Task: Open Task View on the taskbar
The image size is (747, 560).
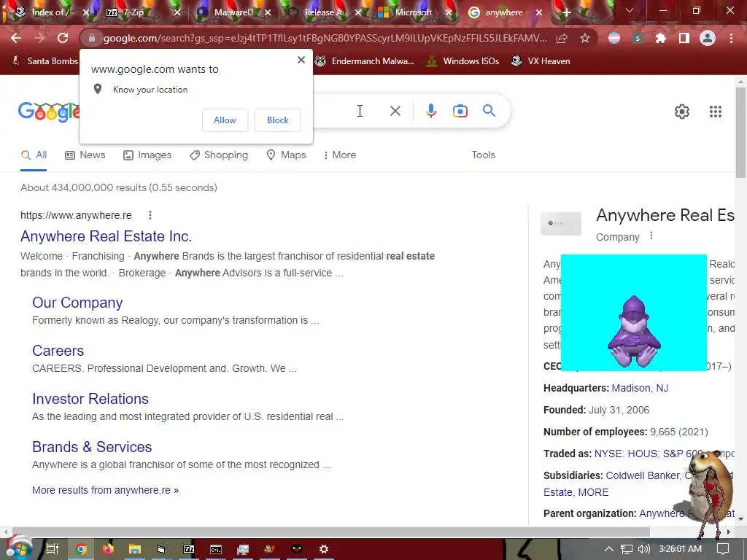Action: 52,549
